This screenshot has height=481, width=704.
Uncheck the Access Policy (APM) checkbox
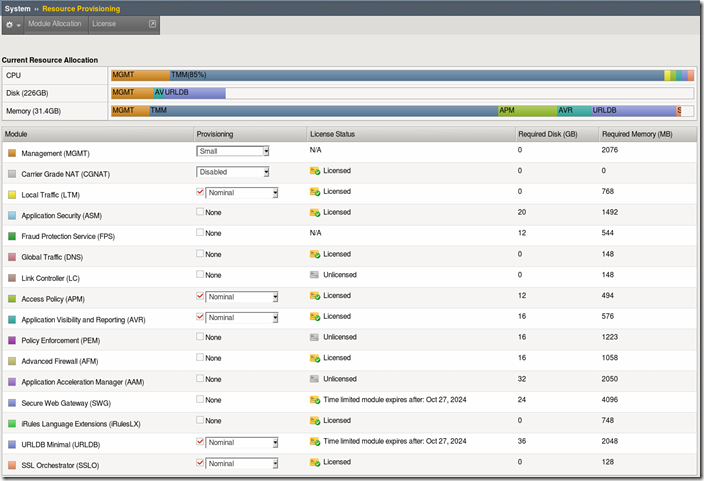[200, 296]
